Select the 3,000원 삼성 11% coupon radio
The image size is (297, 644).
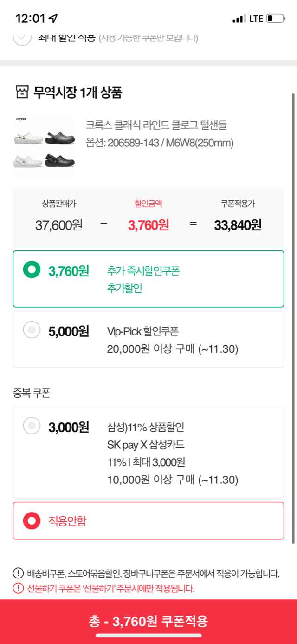click(32, 426)
